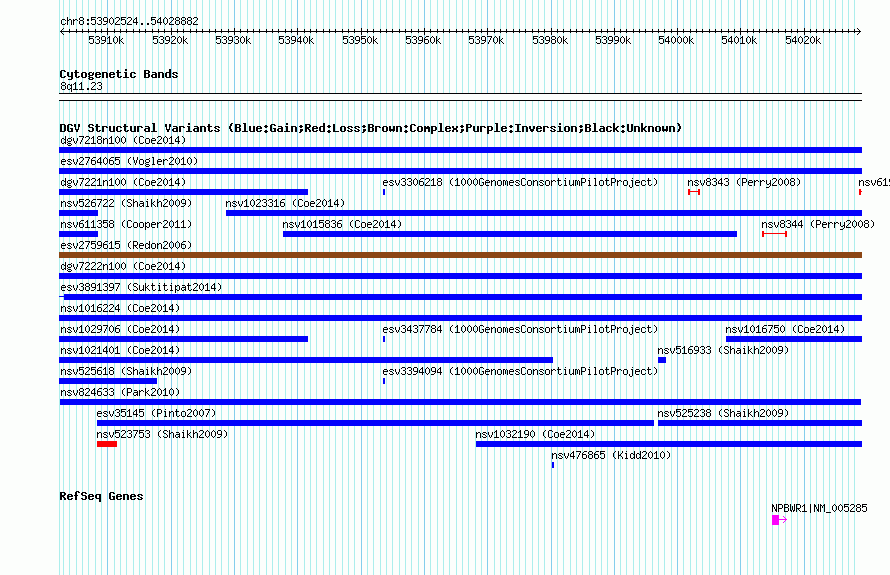
Task: Open the dgv7222n100 (Coe2014) label
Action: coord(123,266)
